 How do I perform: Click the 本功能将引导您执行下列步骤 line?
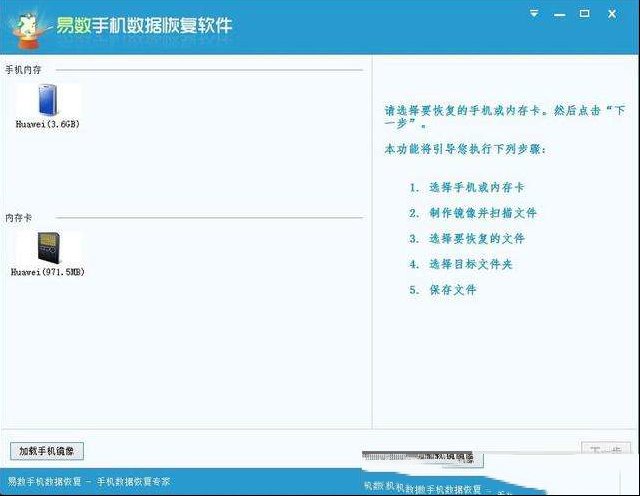[465, 149]
